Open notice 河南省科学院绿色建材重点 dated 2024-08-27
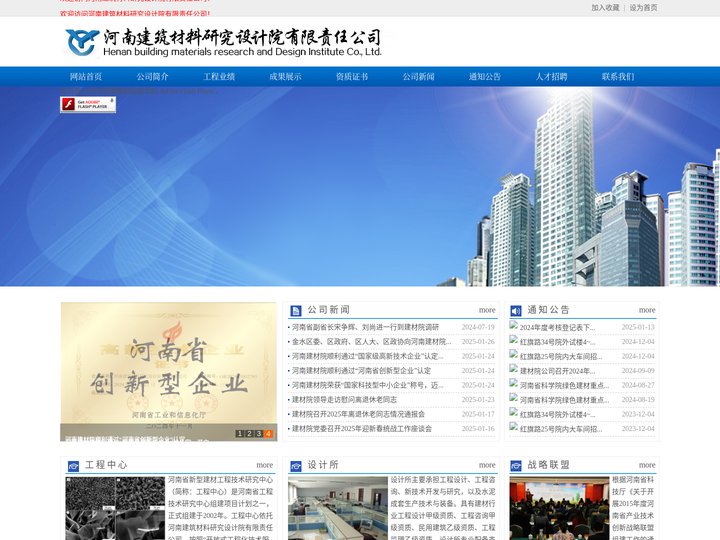The width and height of the screenshot is (720, 540). 565,385
